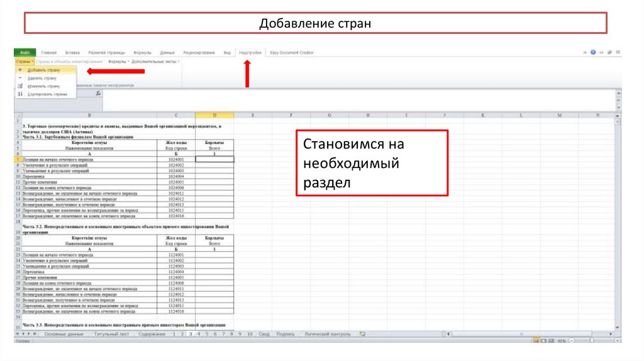Click the minimize ribbon caret icon
This screenshot has height=361, width=644.
tap(585, 53)
